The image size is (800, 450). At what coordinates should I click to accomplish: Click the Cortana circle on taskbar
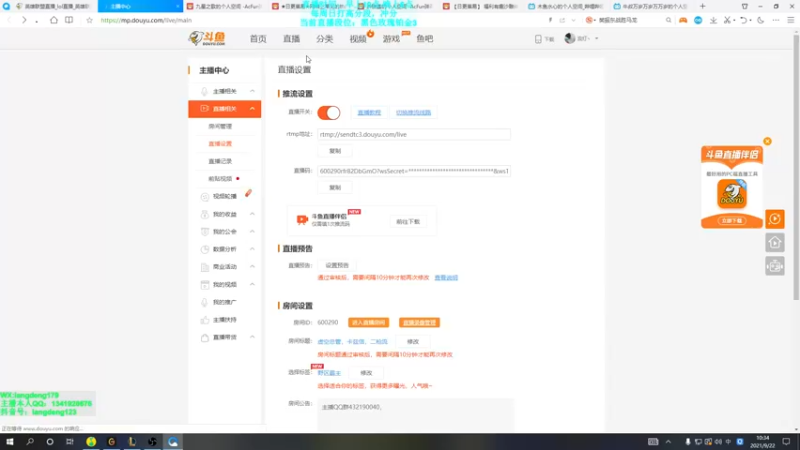49,442
